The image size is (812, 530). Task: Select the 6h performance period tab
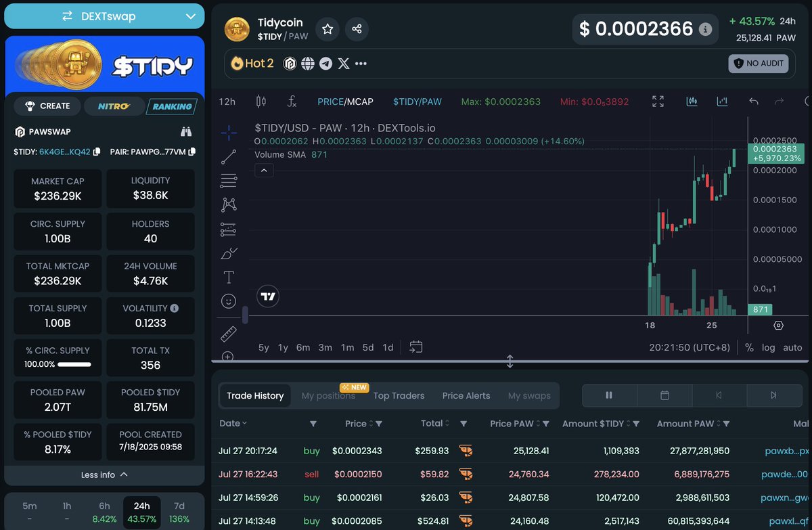coord(104,512)
